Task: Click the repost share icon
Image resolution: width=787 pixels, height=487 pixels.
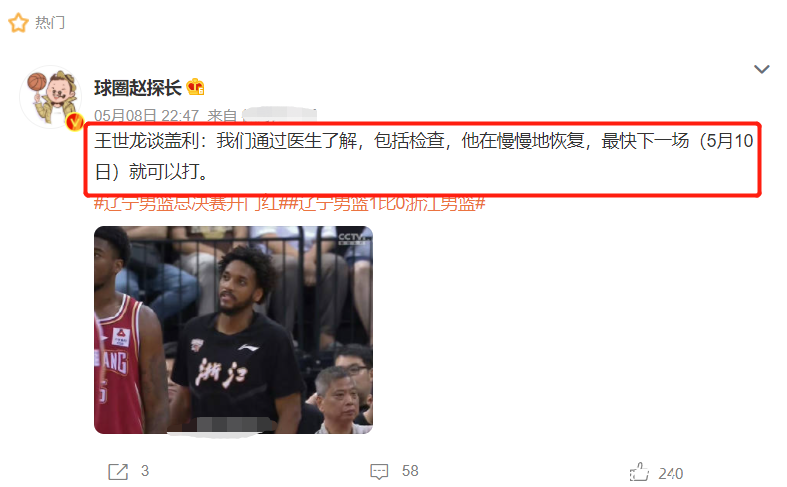Action: click(x=118, y=471)
